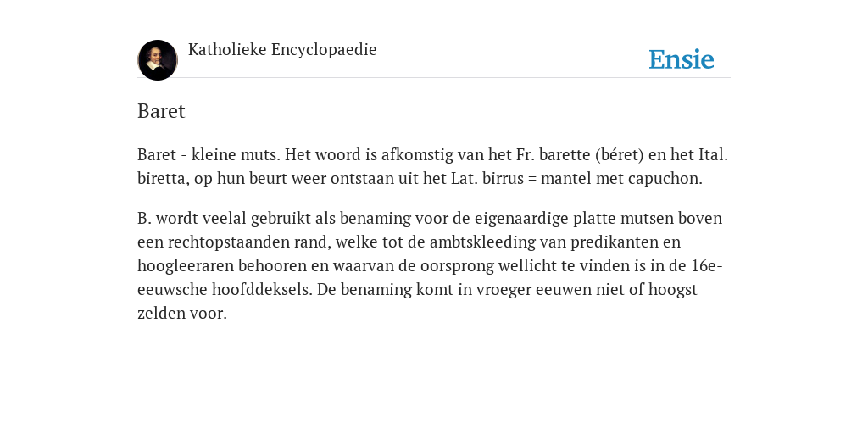Click the word 'Ital.' in first paragraph
Screen dimensions: 868x434
click(713, 154)
